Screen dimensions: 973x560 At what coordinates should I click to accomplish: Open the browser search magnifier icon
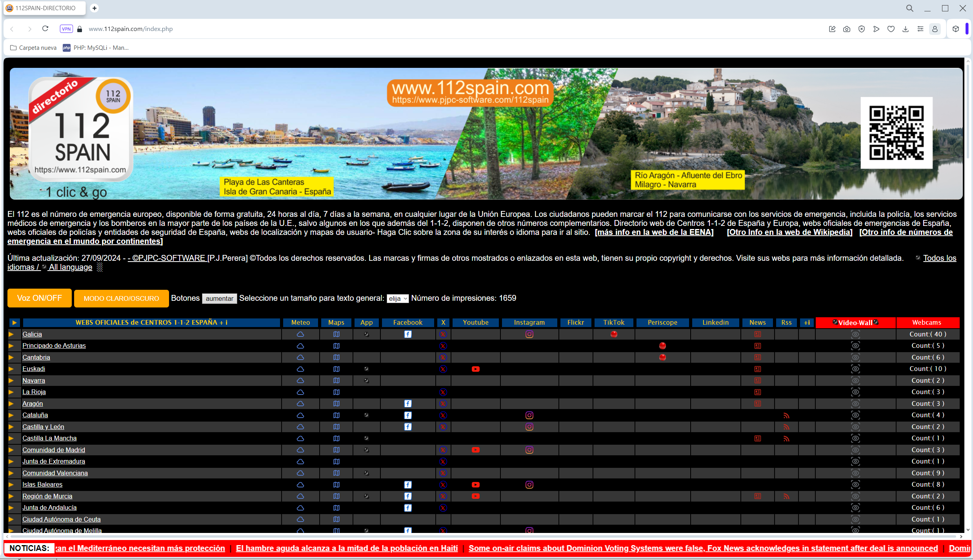point(910,8)
